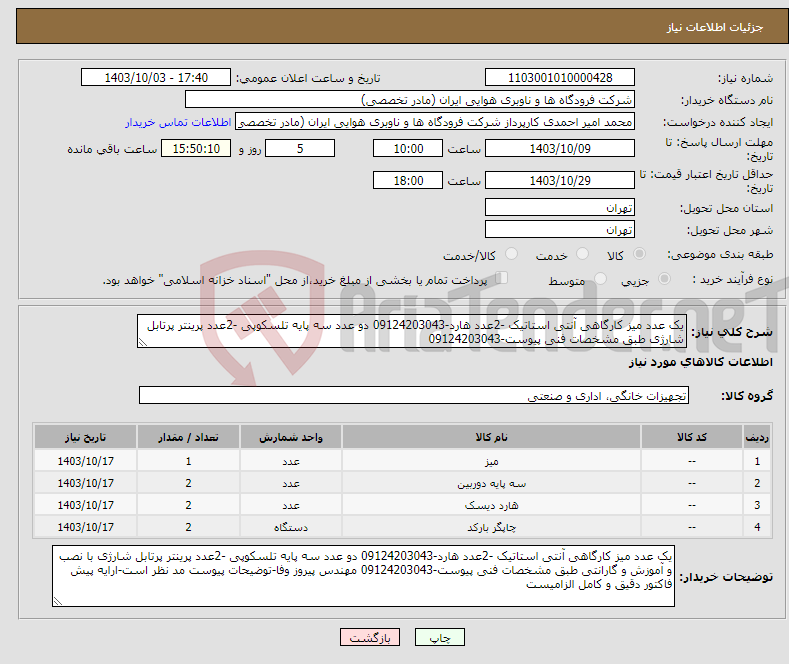
Task: Click the بازگشت back button
Action: coord(370,637)
